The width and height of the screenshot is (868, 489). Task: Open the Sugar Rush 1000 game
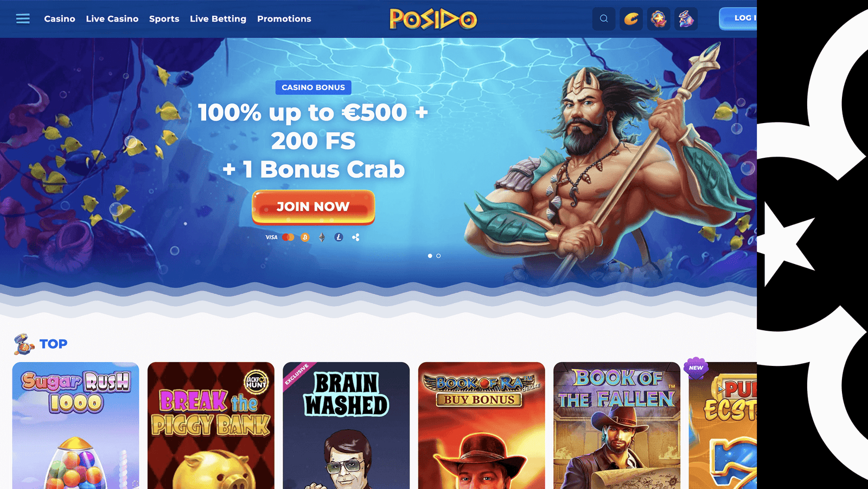click(76, 426)
